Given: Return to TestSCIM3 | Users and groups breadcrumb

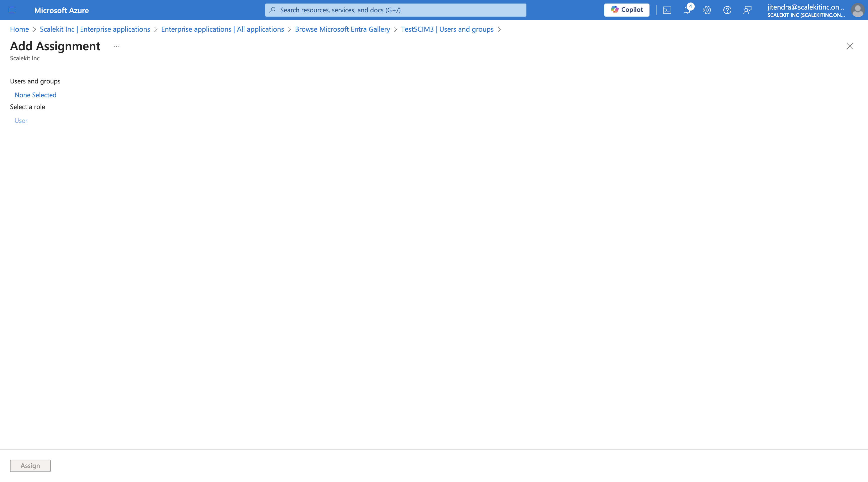Looking at the screenshot, I should (447, 29).
